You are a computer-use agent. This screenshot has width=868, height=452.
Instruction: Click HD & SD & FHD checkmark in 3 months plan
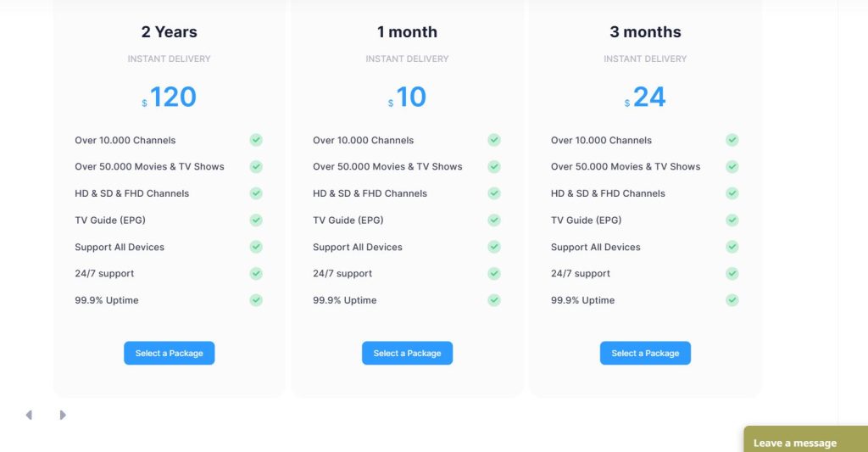[732, 193]
